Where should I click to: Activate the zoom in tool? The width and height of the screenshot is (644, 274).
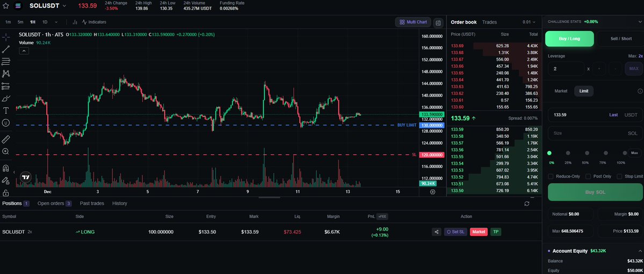point(6,151)
